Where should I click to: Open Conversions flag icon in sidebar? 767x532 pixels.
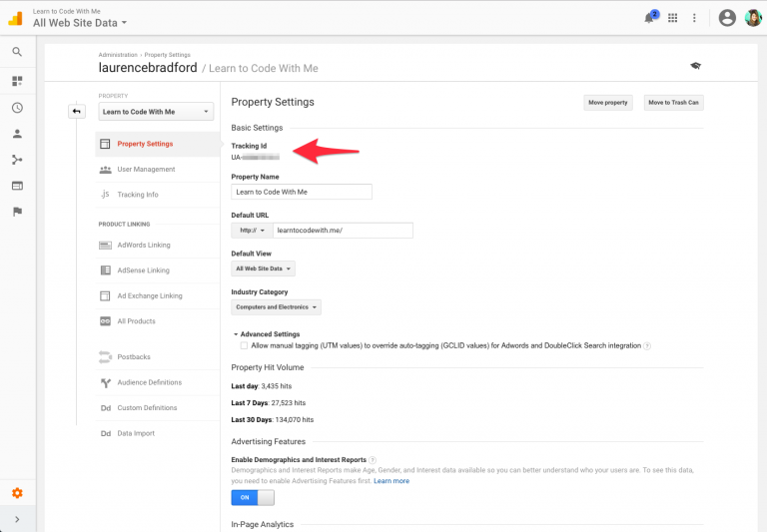(x=17, y=212)
